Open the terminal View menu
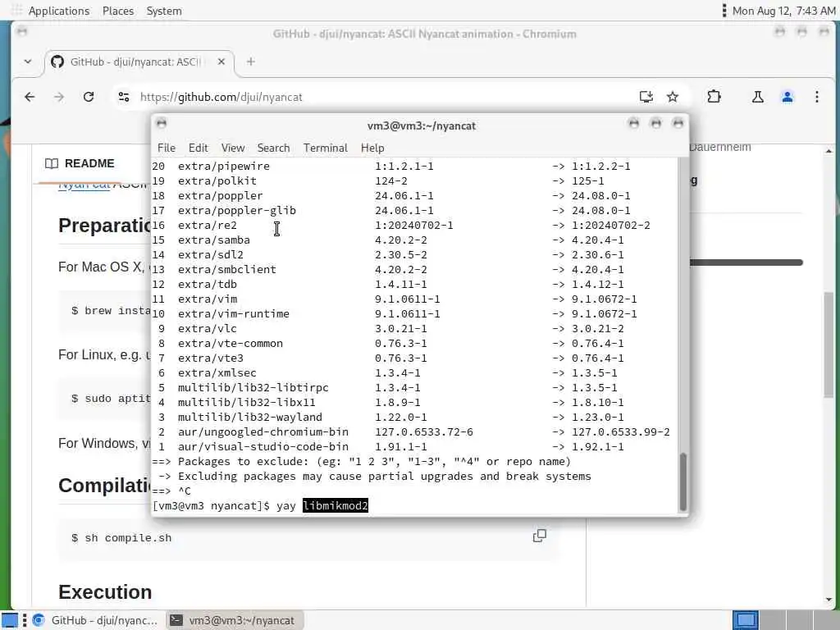 click(232, 148)
